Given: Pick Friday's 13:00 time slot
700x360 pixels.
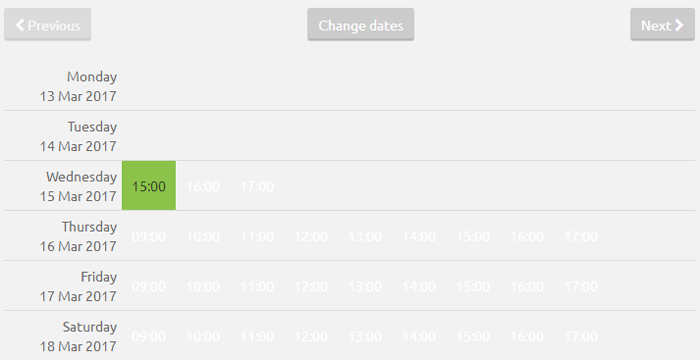Looking at the screenshot, I should pyautogui.click(x=365, y=286).
